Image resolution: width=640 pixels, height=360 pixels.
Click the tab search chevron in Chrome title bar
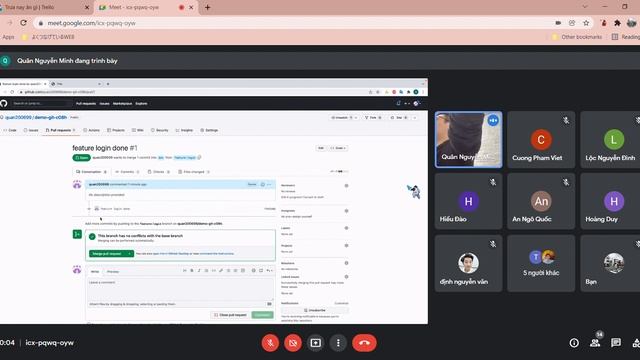pos(585,7)
